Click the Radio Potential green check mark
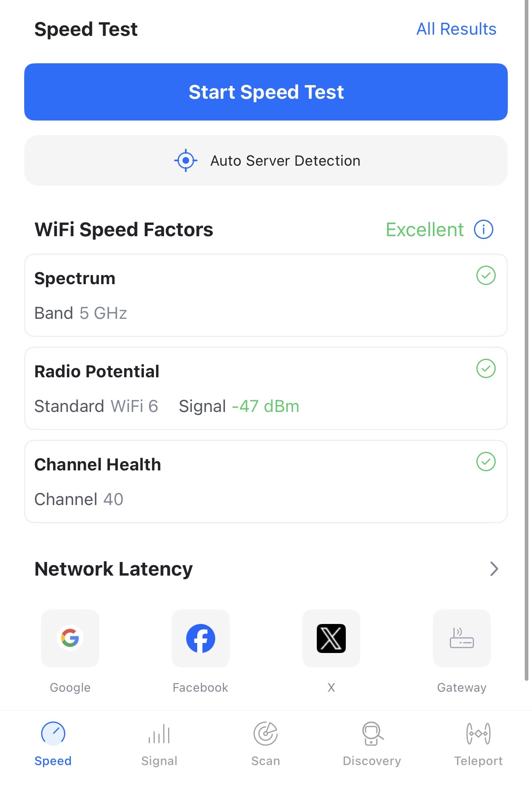The width and height of the screenshot is (532, 811). point(486,369)
